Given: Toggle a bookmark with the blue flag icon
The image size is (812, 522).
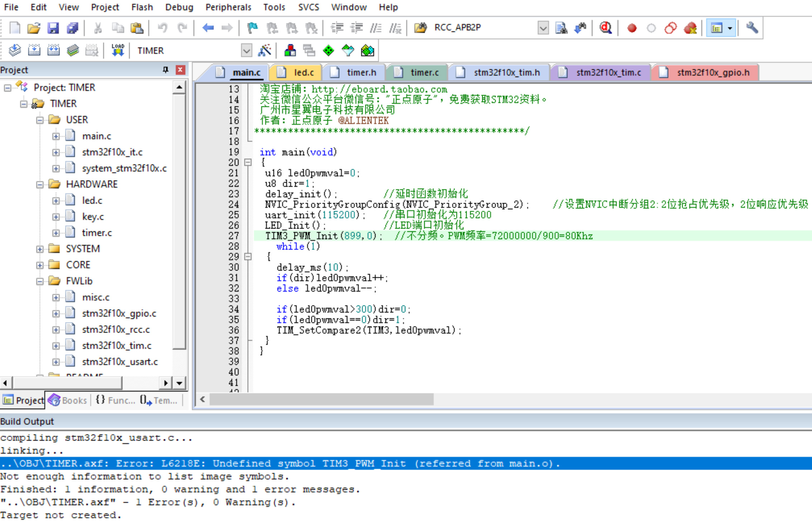Looking at the screenshot, I should point(252,28).
